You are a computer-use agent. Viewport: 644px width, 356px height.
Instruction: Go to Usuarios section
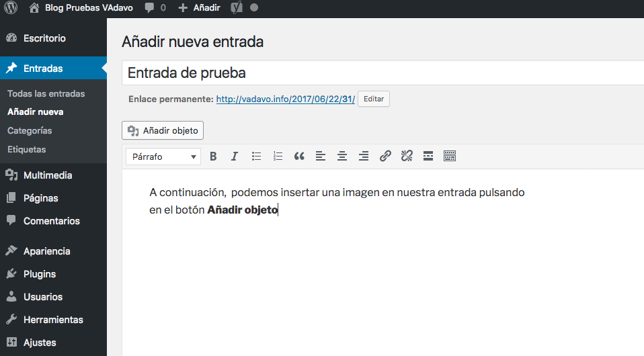pos(43,297)
